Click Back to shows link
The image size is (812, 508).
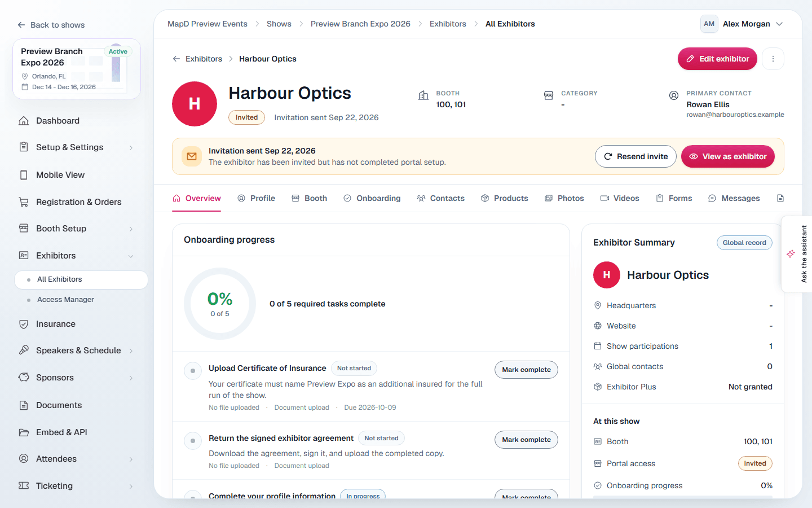(51, 25)
